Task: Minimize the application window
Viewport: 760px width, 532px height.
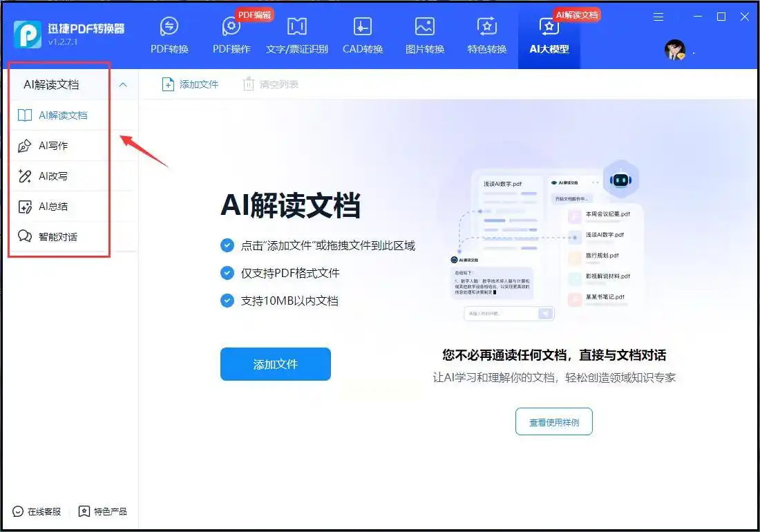Action: [698, 17]
